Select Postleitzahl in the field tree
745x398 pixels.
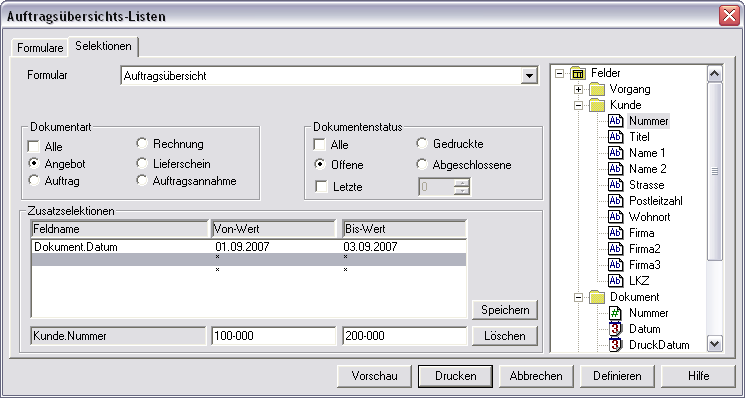656,201
